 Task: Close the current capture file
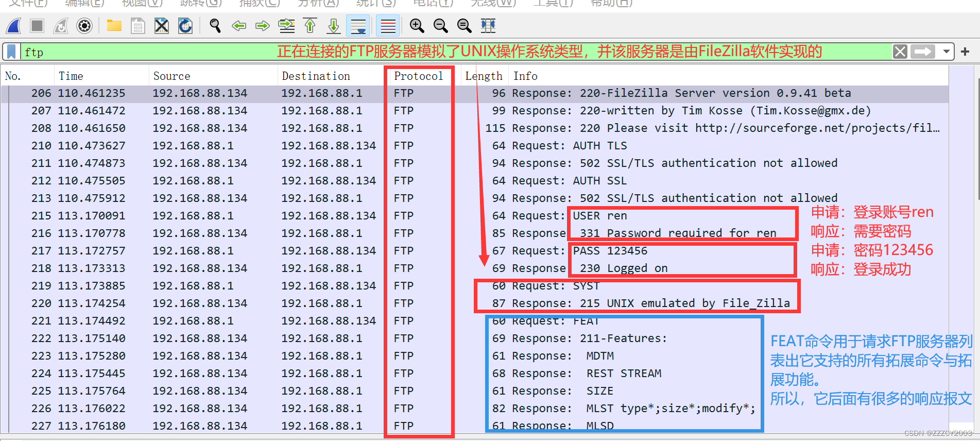pos(162,26)
